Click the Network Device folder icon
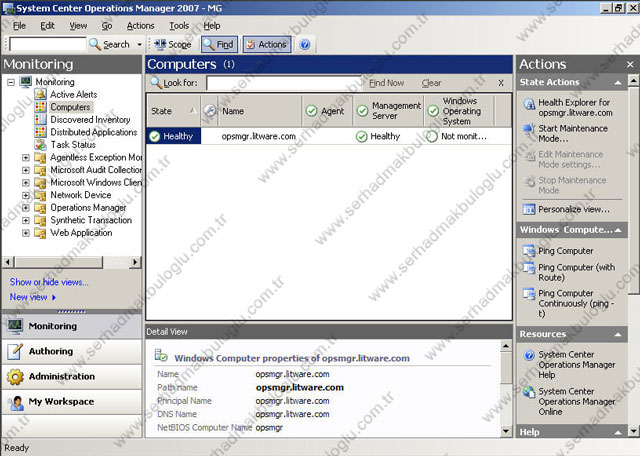The height and width of the screenshot is (456, 640). click(40, 195)
